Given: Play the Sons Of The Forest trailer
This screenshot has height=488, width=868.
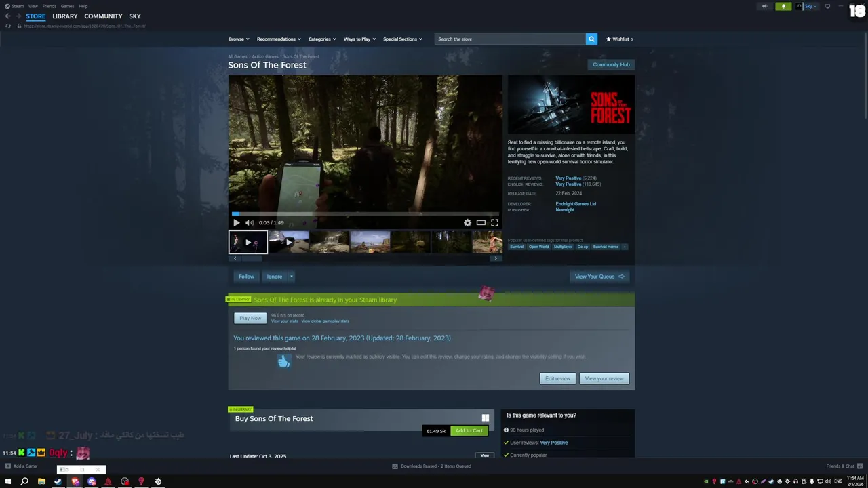Looking at the screenshot, I should [x=236, y=222].
